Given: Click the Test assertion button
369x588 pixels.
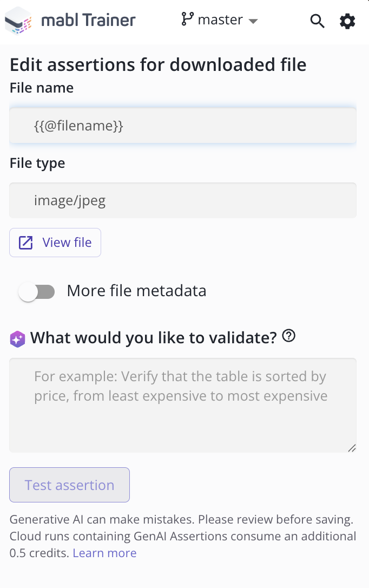Looking at the screenshot, I should point(69,485).
